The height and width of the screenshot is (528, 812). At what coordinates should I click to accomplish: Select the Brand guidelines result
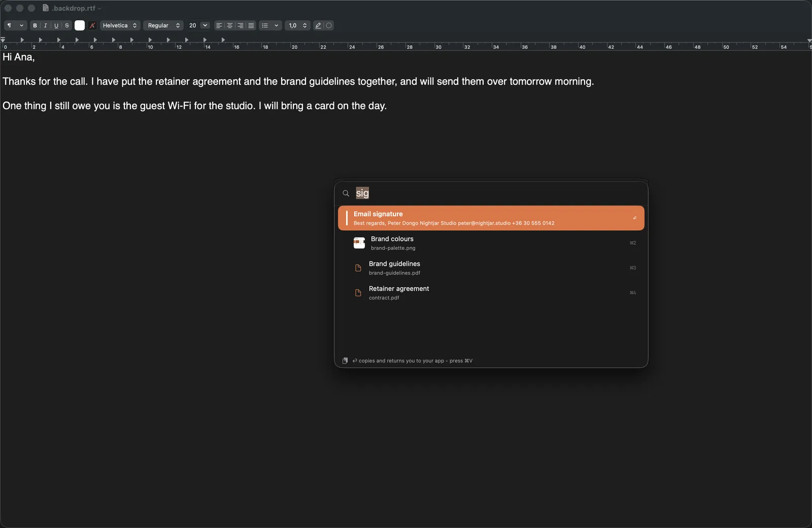tap(491, 268)
